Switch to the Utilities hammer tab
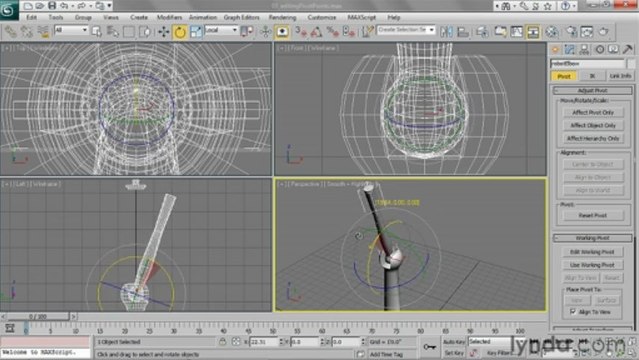Viewport: 639px width, 360px height. [628, 50]
